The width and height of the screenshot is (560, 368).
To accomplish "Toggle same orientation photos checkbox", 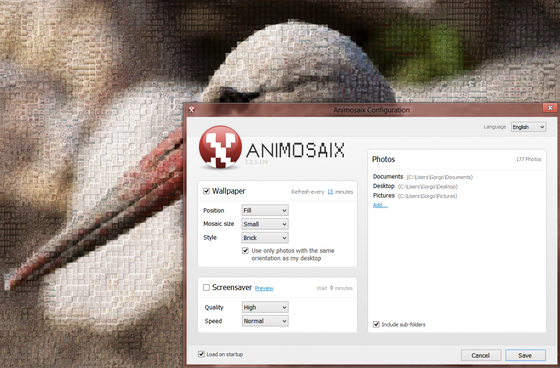I will click(x=245, y=250).
